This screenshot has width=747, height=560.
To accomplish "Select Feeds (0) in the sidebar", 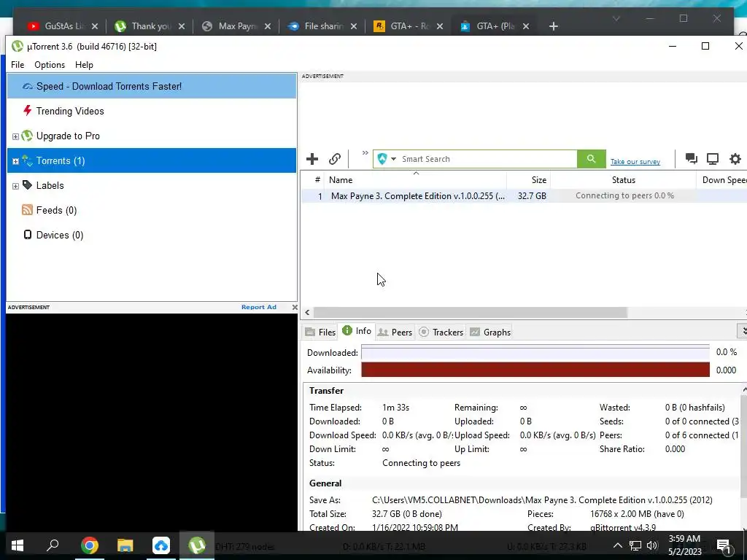I will (x=152, y=210).
